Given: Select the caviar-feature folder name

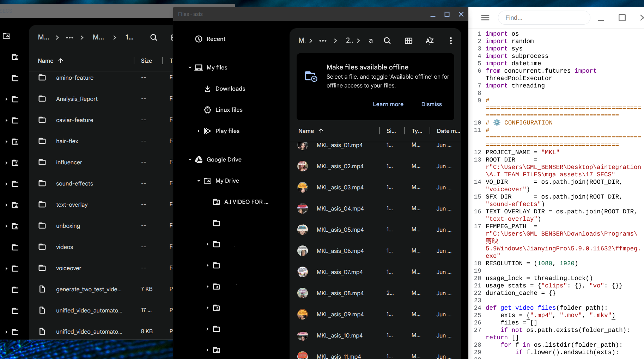Looking at the screenshot, I should point(75,120).
